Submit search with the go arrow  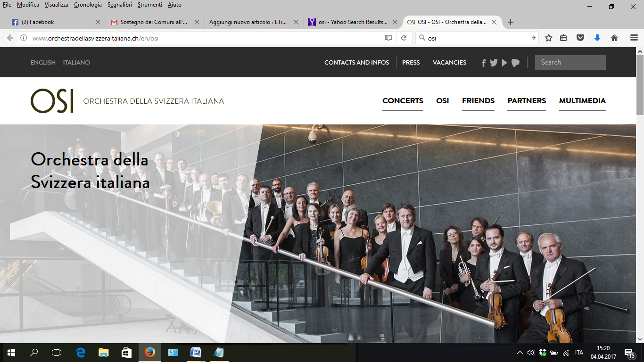tap(533, 38)
